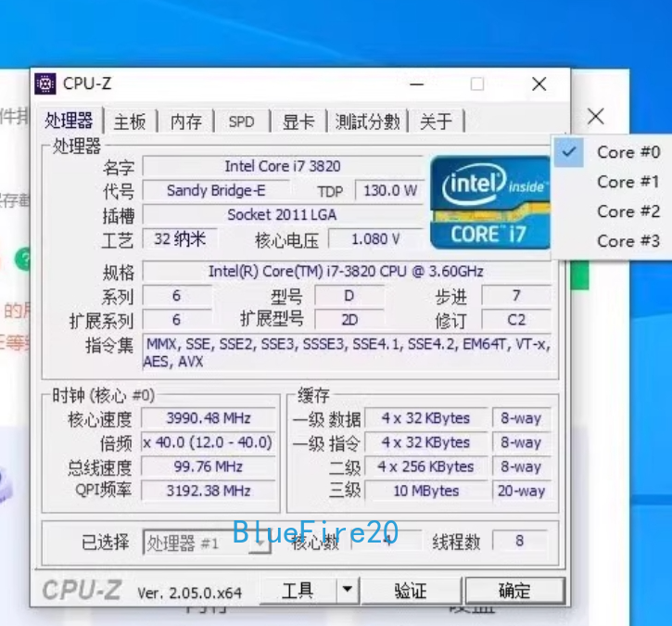Open the 内存 tab
672x626 pixels.
(186, 121)
